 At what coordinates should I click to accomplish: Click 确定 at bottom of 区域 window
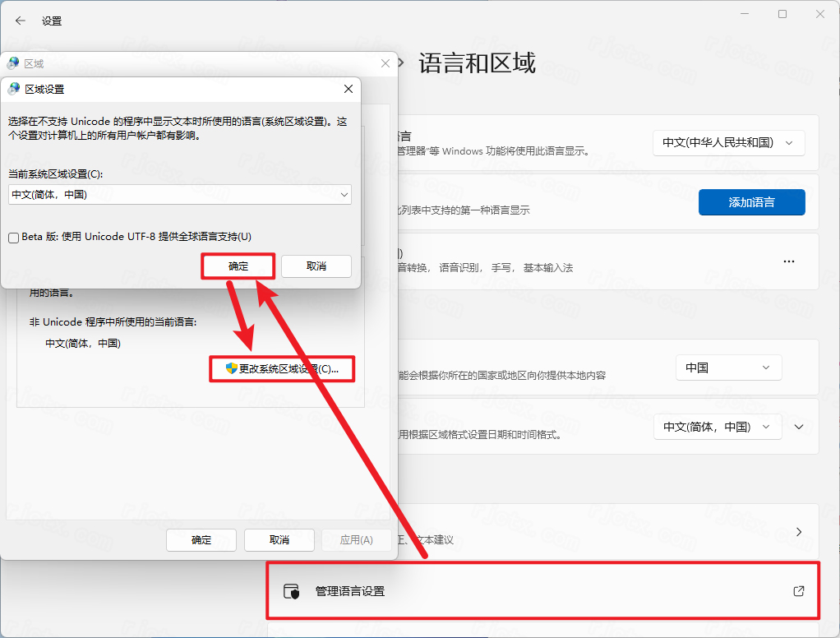[x=201, y=540]
